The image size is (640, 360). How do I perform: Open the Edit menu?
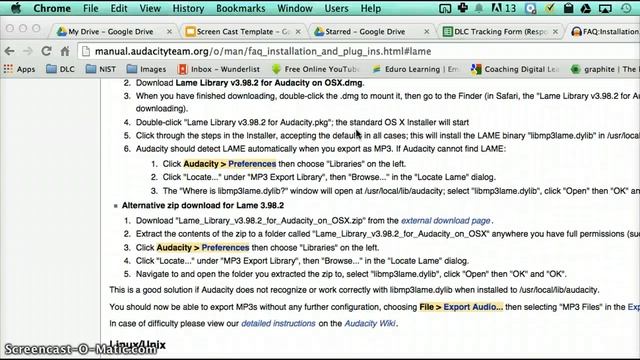tap(119, 8)
